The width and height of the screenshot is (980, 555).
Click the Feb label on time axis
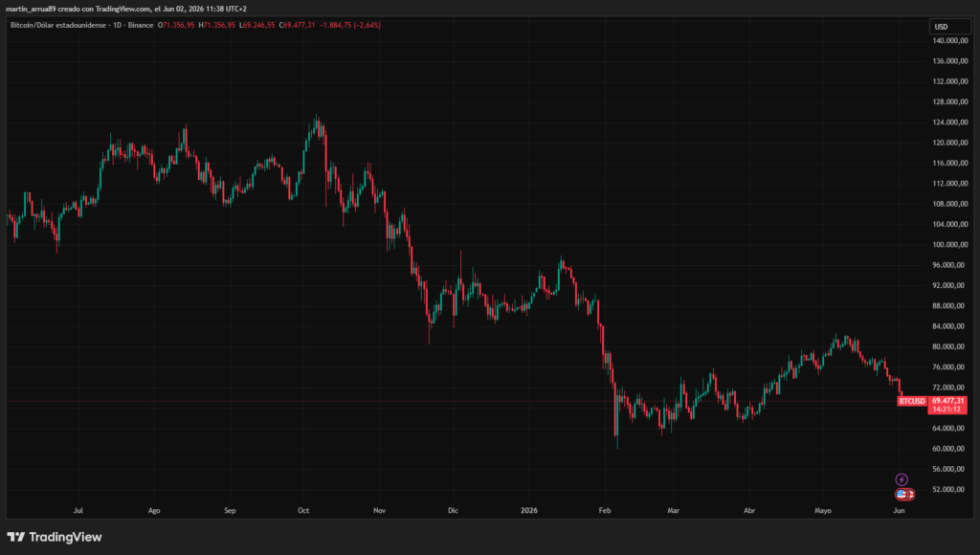(x=605, y=511)
